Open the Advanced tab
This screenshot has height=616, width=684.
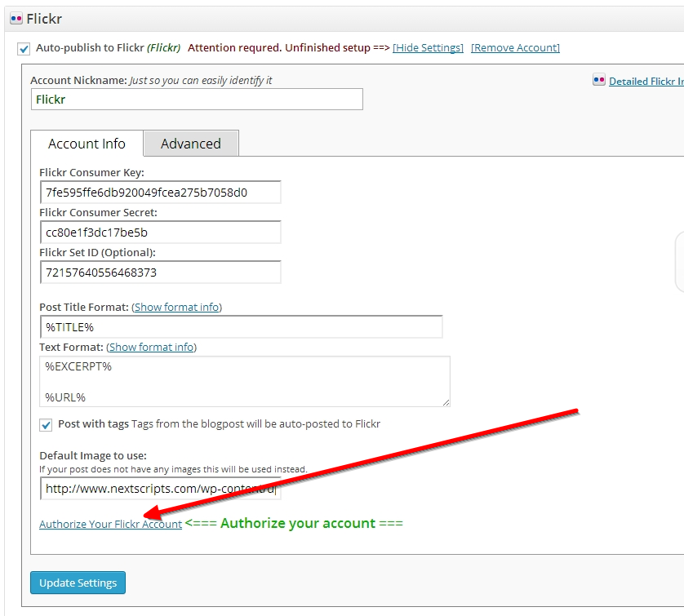(191, 144)
